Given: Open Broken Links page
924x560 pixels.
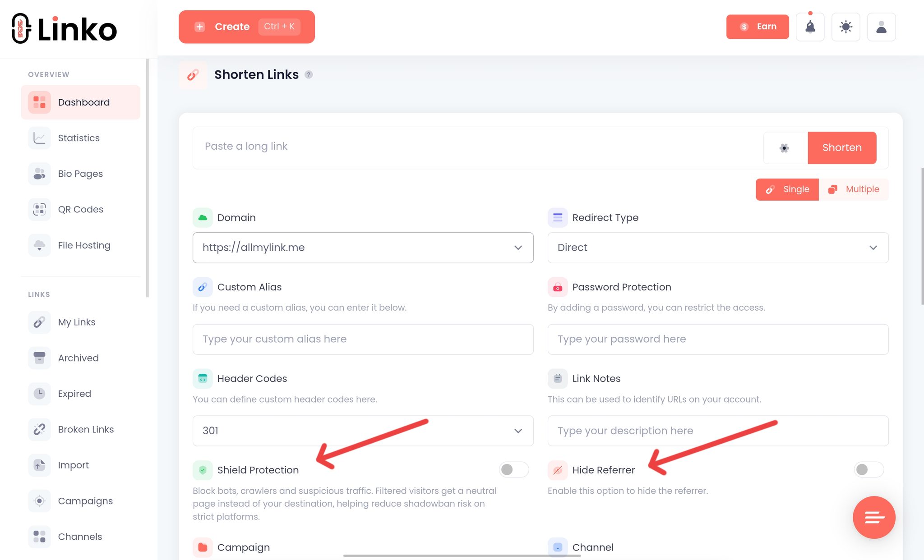Looking at the screenshot, I should 81,429.
